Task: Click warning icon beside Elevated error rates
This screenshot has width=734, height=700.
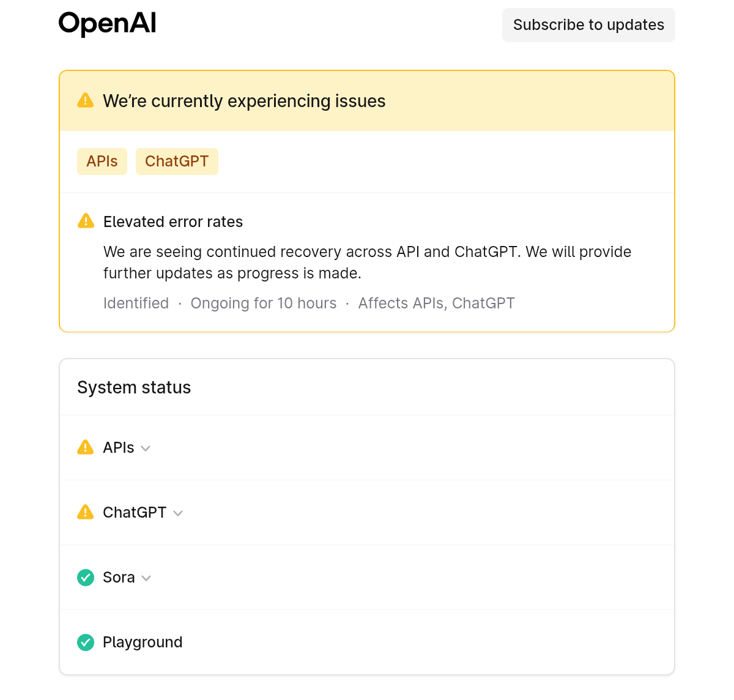Action: click(86, 221)
